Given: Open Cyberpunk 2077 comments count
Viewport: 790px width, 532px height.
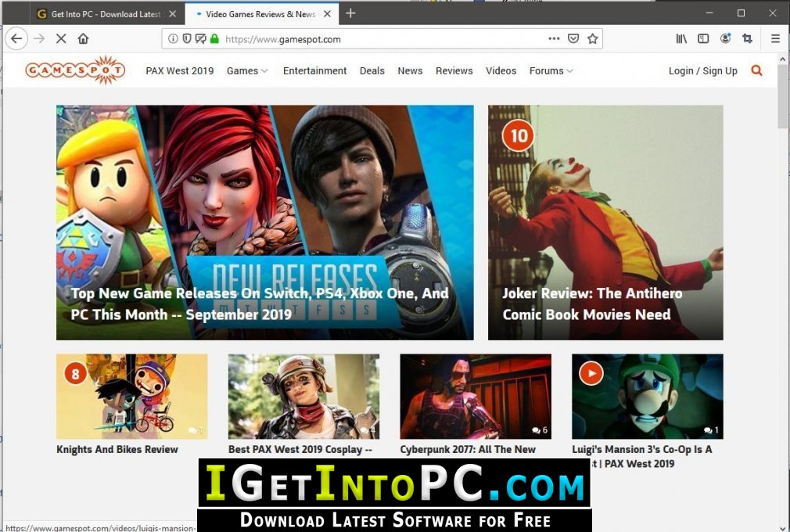Looking at the screenshot, I should click(x=540, y=430).
